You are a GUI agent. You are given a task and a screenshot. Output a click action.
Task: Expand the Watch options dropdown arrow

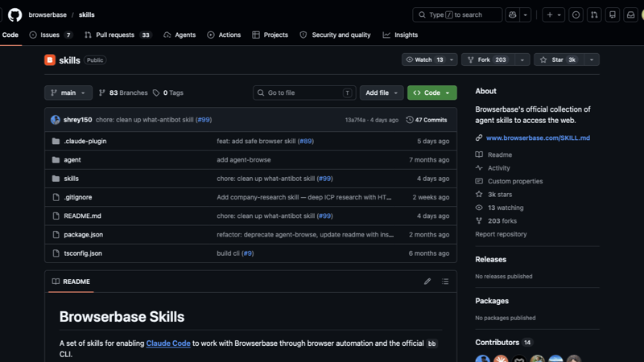pyautogui.click(x=452, y=60)
